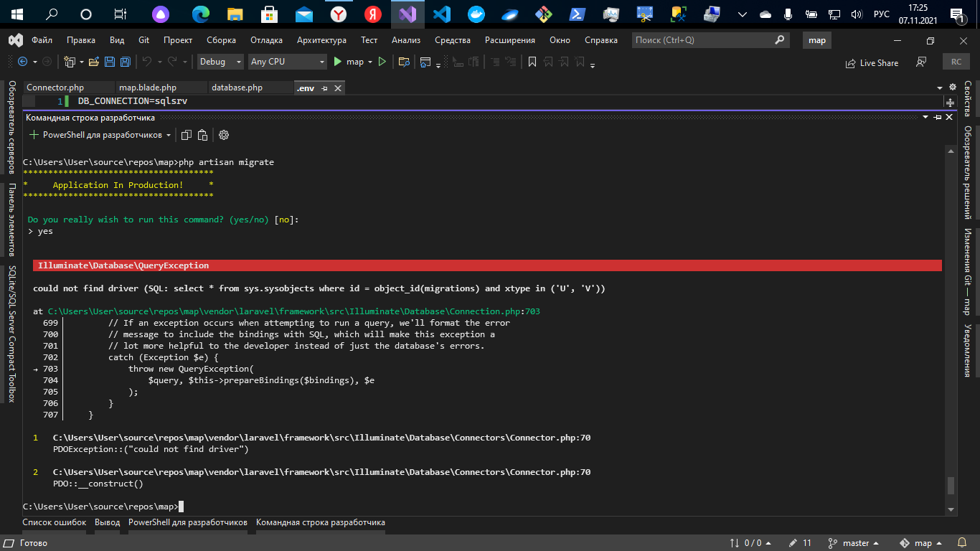980x551 pixels.
Task: Open the Вывод tab
Action: [x=108, y=522]
